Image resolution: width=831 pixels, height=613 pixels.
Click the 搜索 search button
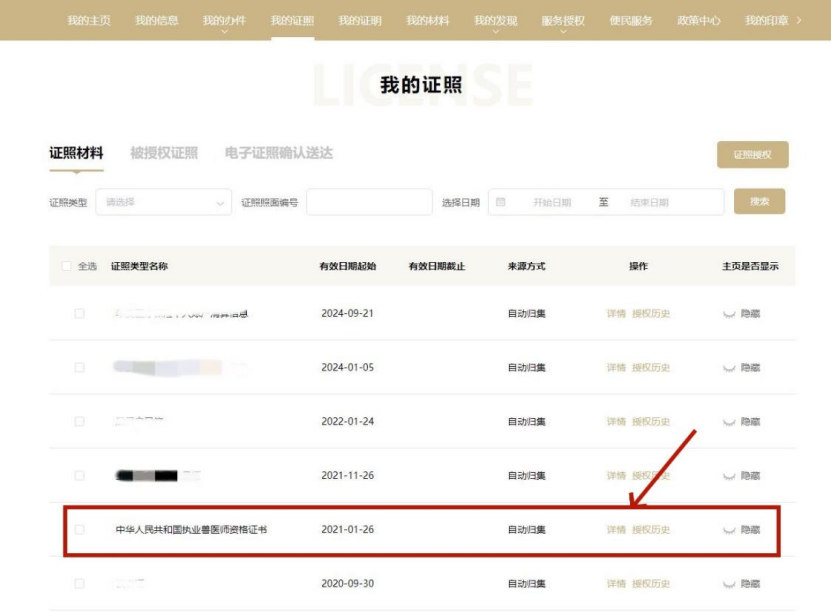coord(759,201)
